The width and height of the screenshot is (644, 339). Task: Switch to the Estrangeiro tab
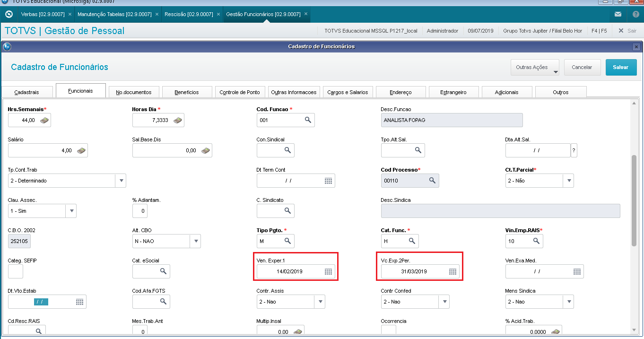453,92
